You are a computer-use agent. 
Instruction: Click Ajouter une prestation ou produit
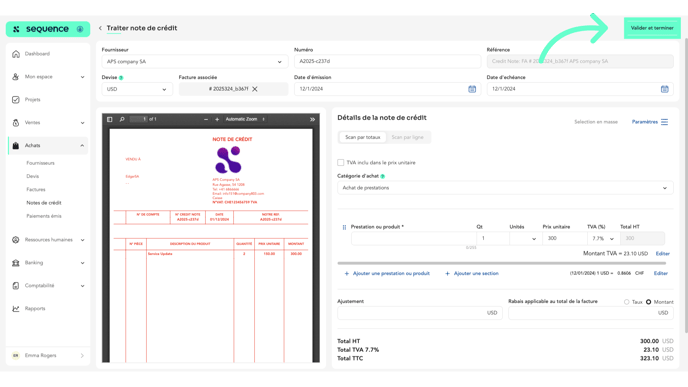[x=387, y=273]
